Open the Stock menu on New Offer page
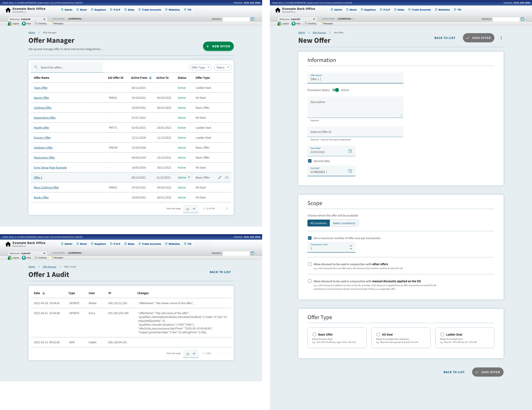 (x=351, y=10)
